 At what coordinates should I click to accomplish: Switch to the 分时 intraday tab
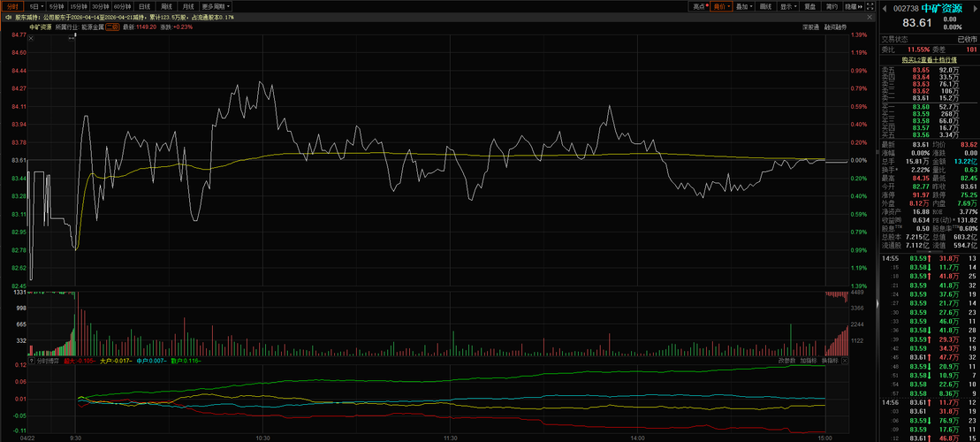tap(11, 6)
